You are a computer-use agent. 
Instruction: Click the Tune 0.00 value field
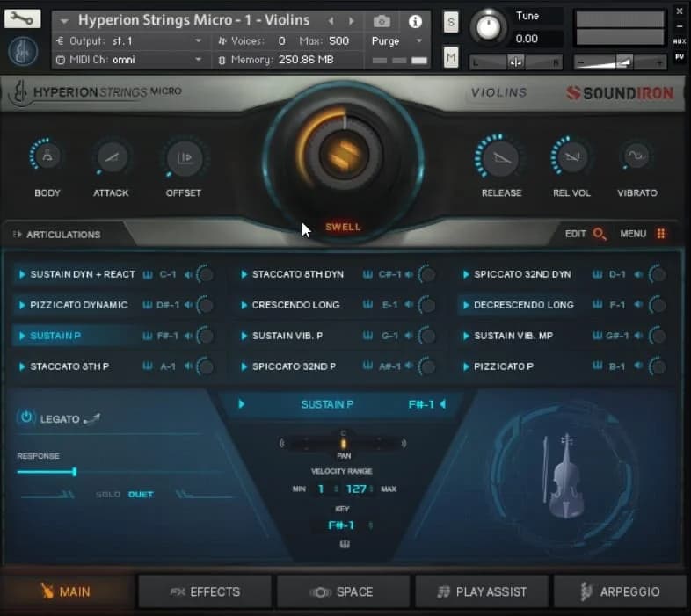[x=527, y=39]
